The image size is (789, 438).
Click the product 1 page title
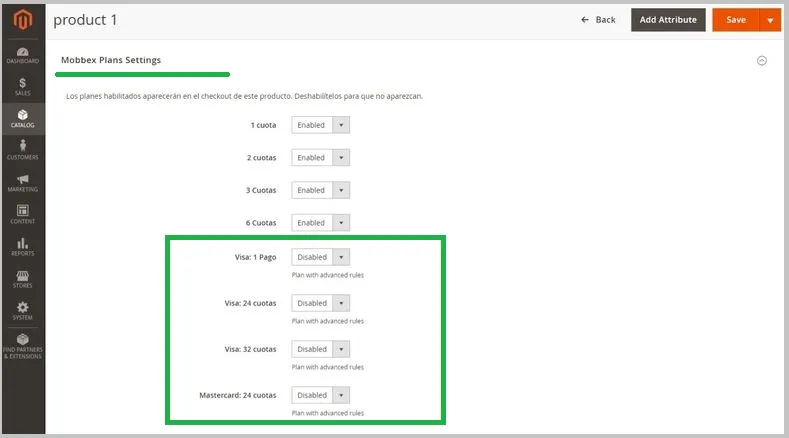85,20
